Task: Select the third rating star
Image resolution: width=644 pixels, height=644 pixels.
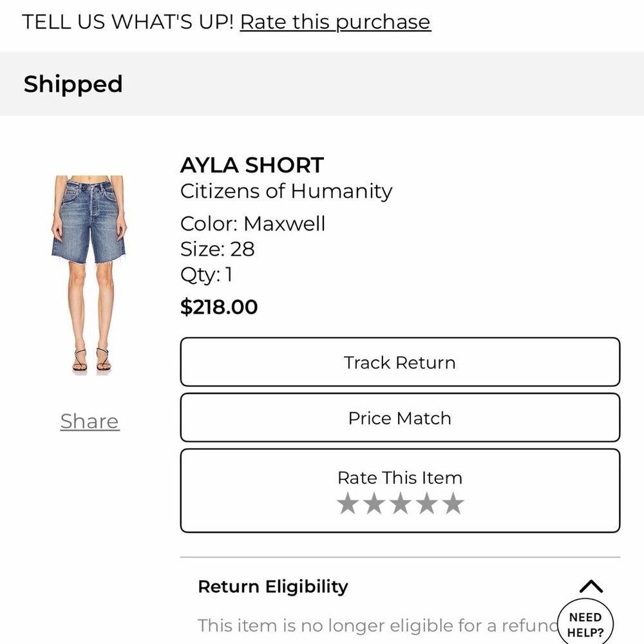Action: (x=401, y=503)
